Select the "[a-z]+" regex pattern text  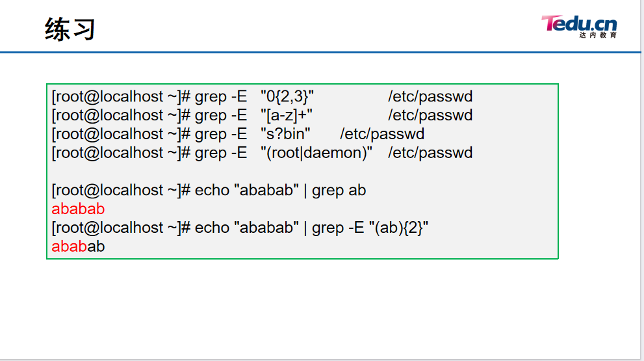(x=287, y=115)
